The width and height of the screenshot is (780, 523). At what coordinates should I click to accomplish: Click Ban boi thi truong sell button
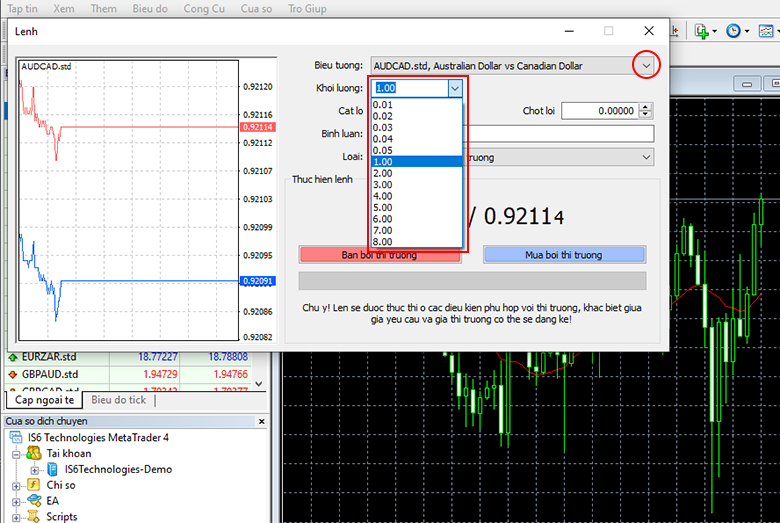tap(380, 255)
